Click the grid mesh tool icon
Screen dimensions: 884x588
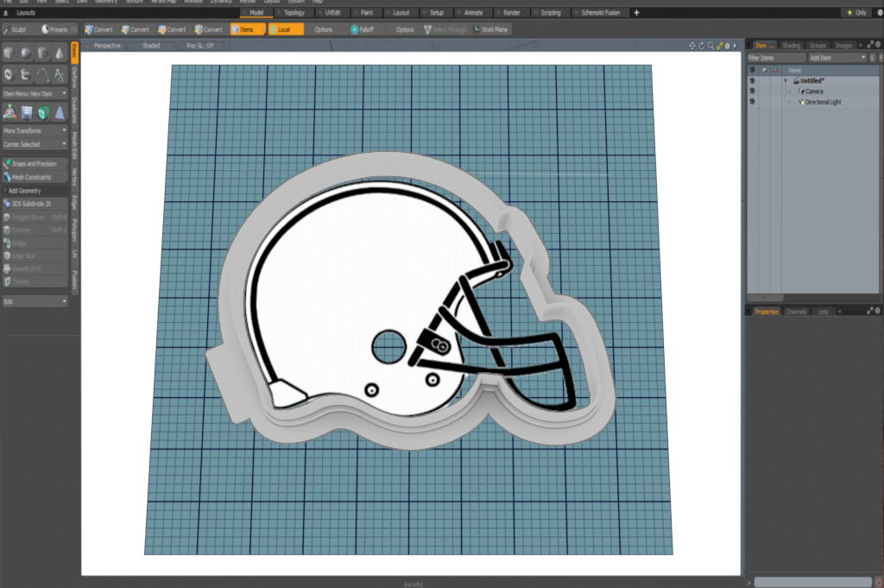(x=27, y=113)
